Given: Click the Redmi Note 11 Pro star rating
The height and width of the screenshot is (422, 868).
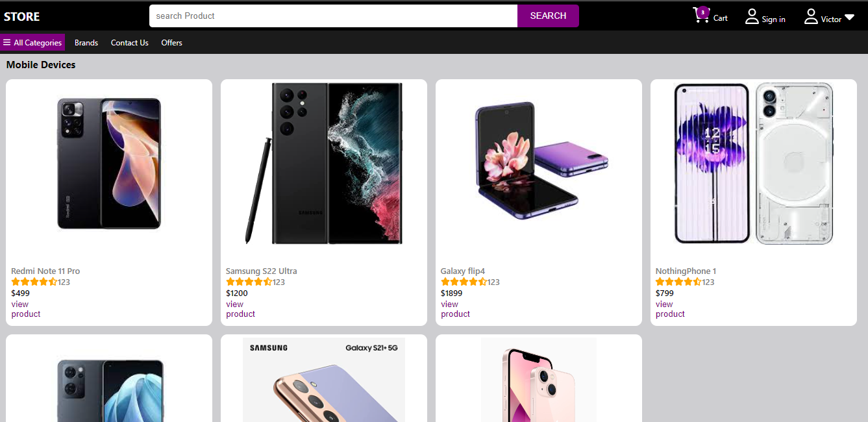Looking at the screenshot, I should [x=34, y=282].
